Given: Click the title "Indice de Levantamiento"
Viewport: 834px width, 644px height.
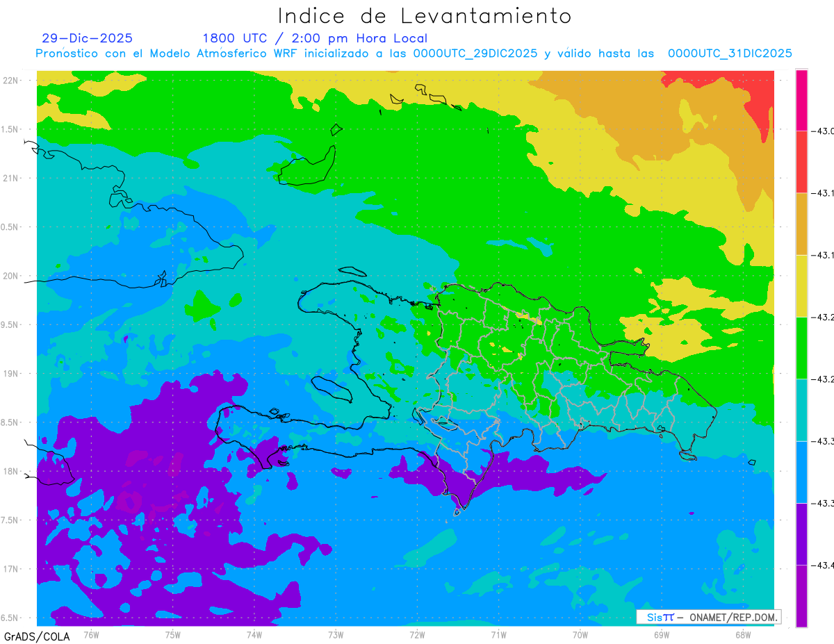Looking at the screenshot, I should 425,16.
